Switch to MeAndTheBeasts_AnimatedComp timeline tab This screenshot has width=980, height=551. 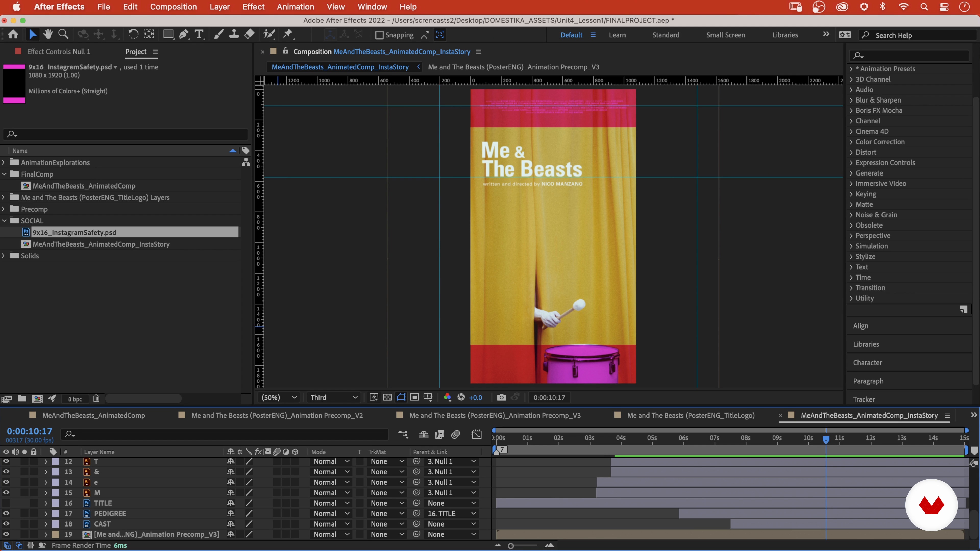coord(94,415)
